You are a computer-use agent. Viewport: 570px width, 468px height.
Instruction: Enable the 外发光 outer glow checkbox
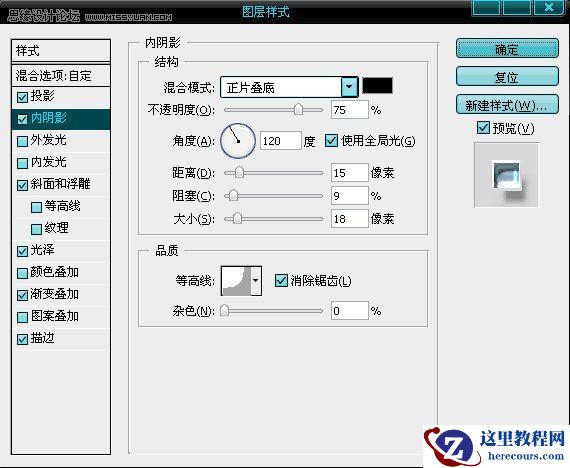[22, 141]
